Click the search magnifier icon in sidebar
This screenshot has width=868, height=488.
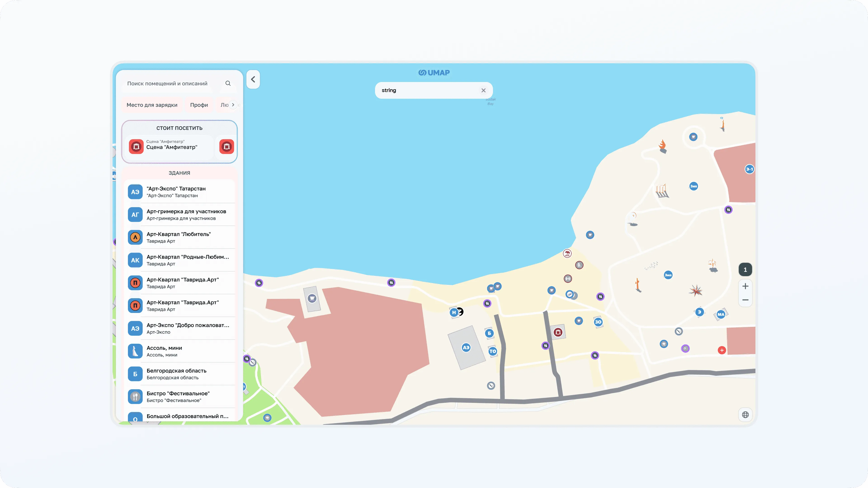[x=228, y=83]
